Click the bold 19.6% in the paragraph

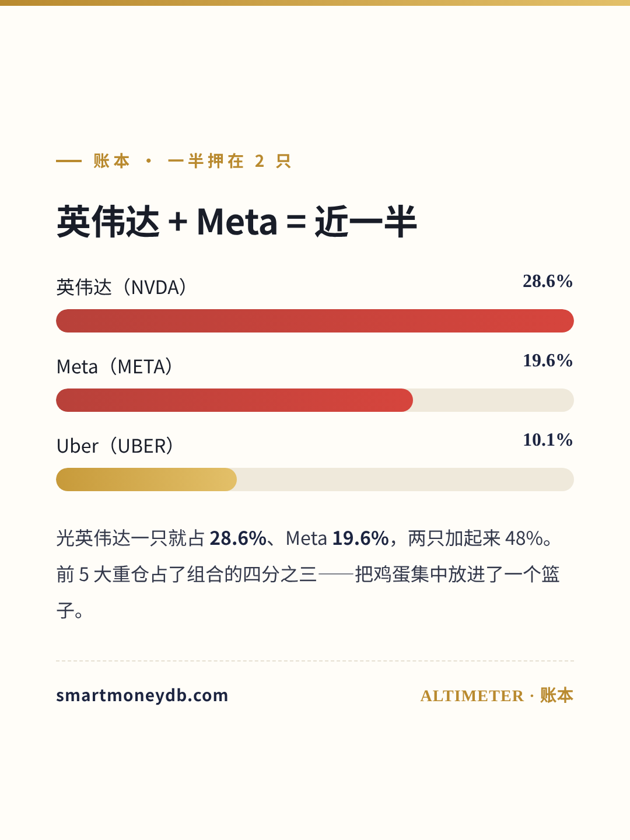[x=360, y=538]
